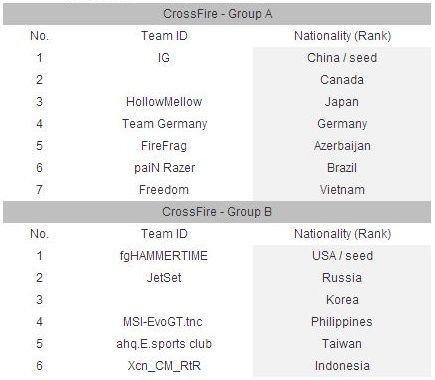Click the FireFrag team entry
Image resolution: width=435 pixels, height=380 pixels.
(x=164, y=146)
